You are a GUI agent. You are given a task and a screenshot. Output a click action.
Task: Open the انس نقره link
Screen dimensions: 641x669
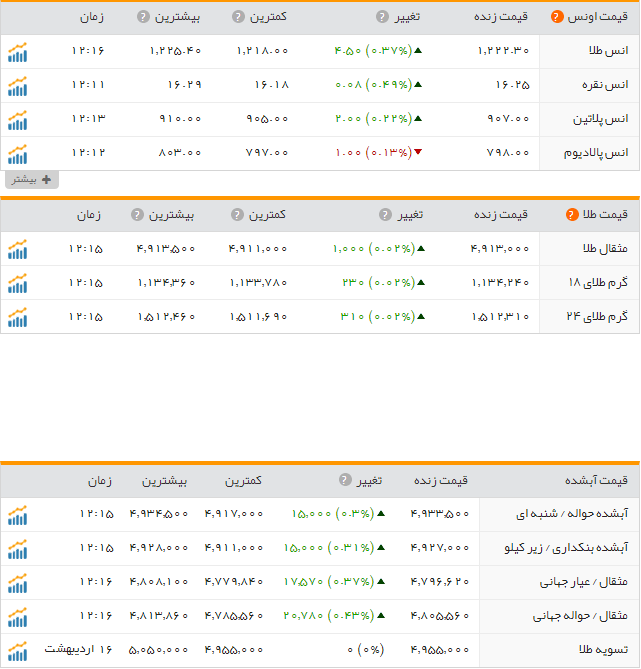point(605,85)
